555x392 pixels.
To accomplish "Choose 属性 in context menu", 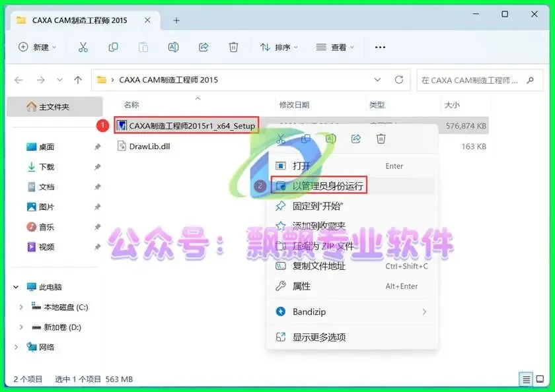I will point(351,286).
